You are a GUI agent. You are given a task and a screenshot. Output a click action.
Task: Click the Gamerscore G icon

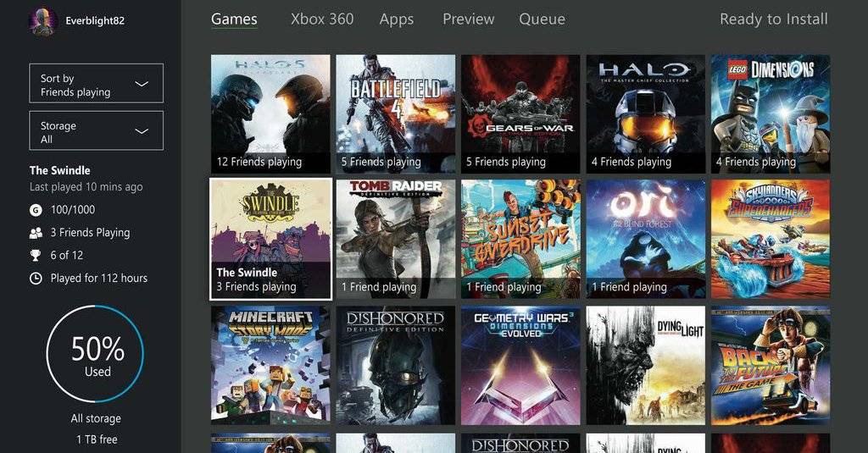click(x=36, y=210)
